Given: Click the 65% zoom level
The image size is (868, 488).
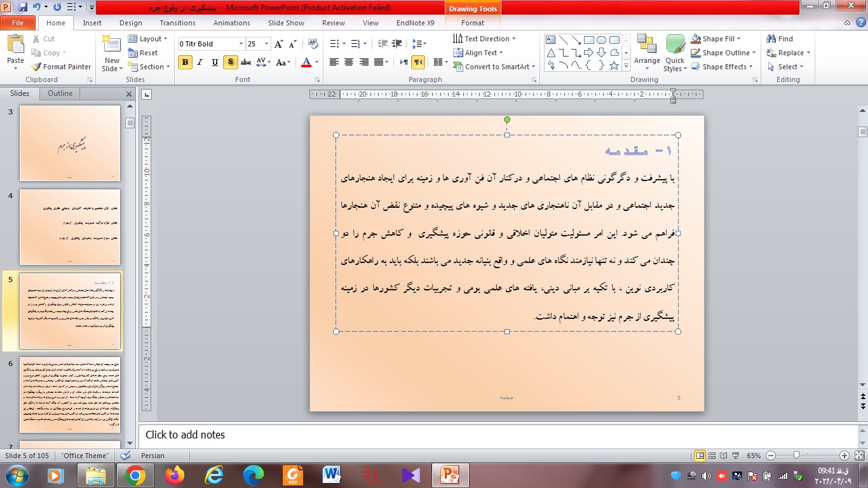Looking at the screenshot, I should (x=754, y=456).
